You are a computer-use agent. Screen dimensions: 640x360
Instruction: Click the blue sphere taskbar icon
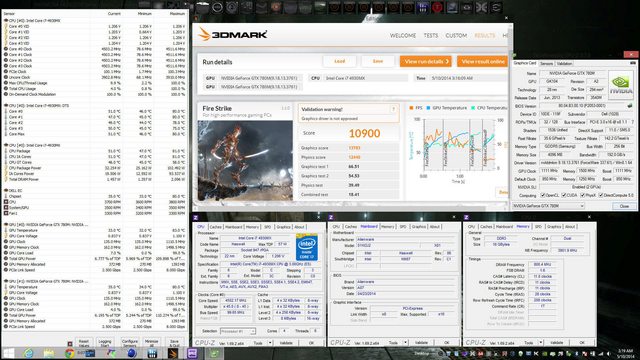tap(131, 353)
